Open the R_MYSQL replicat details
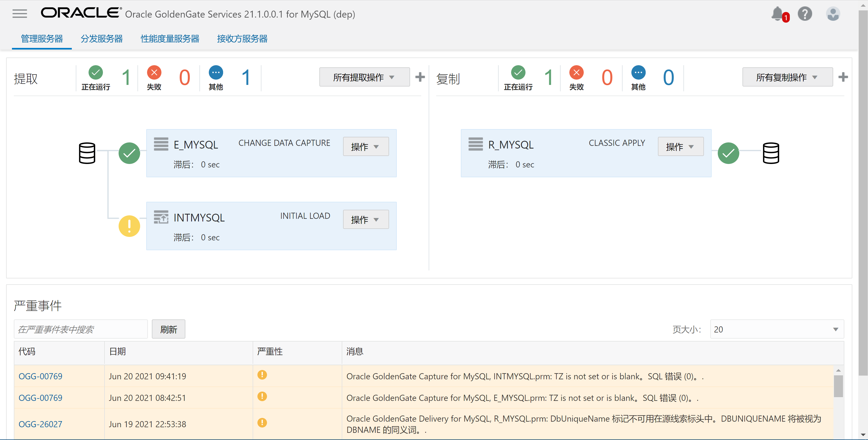The image size is (868, 440). pos(511,145)
